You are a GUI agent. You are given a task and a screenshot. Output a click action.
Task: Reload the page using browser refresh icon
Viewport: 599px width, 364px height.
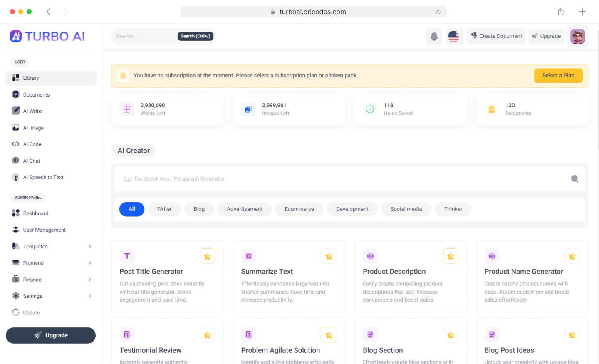click(x=438, y=12)
